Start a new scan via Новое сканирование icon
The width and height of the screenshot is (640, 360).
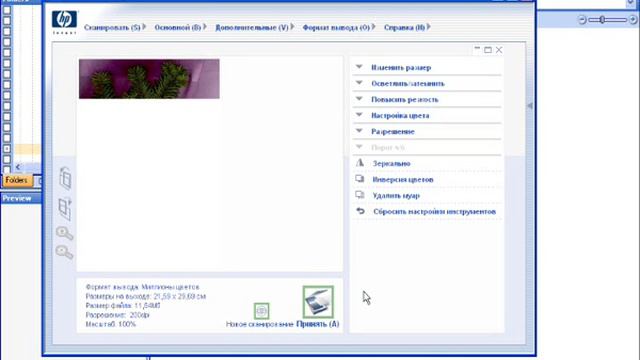261,311
